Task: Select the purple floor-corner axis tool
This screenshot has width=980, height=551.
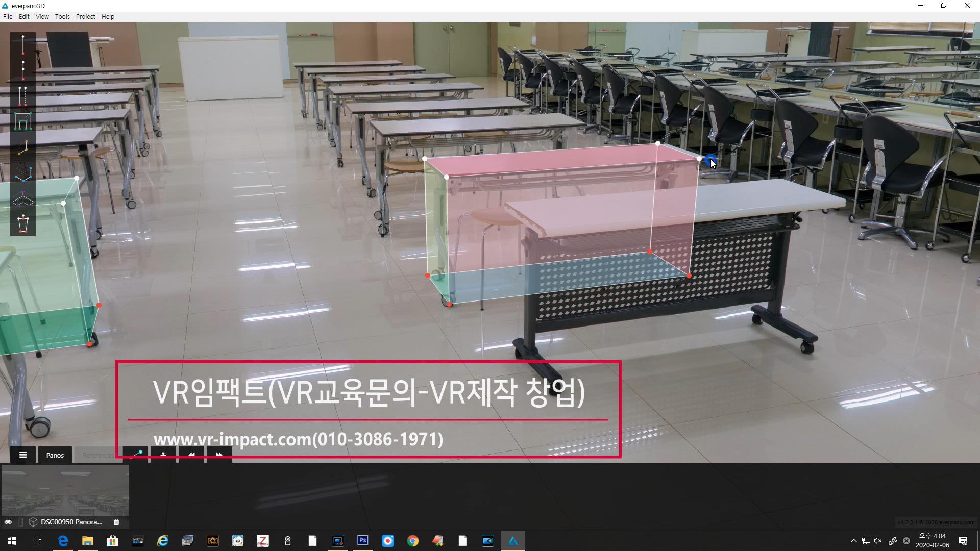Action: coord(23,198)
